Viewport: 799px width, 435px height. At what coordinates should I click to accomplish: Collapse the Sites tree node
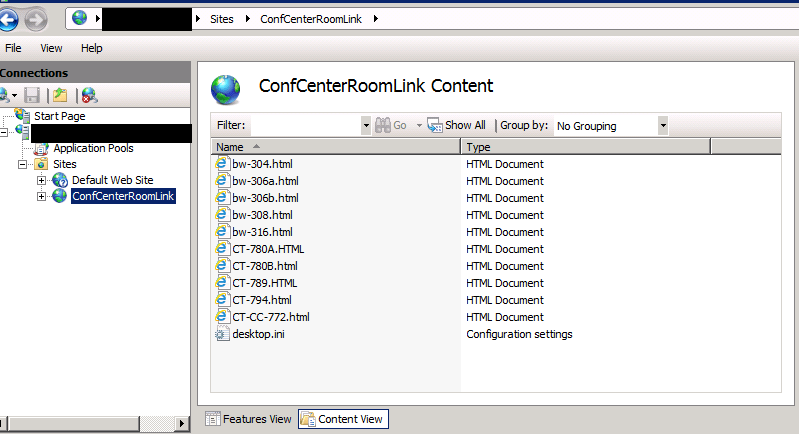[22, 164]
